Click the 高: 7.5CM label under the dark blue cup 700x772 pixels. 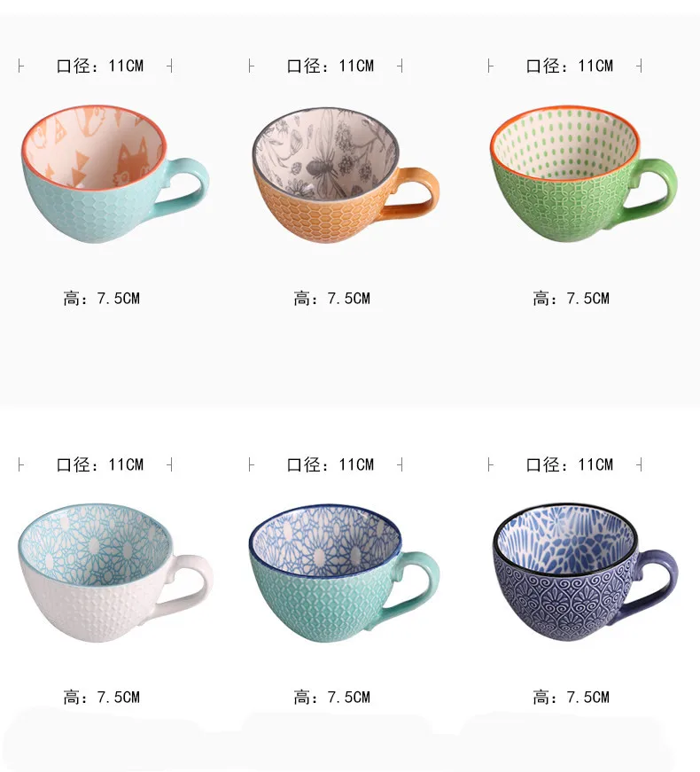pos(571,698)
